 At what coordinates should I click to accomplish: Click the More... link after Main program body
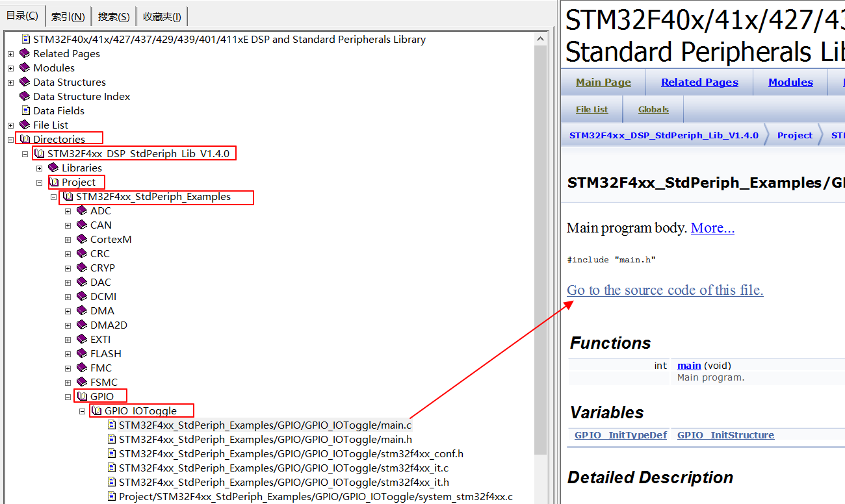[x=712, y=228]
